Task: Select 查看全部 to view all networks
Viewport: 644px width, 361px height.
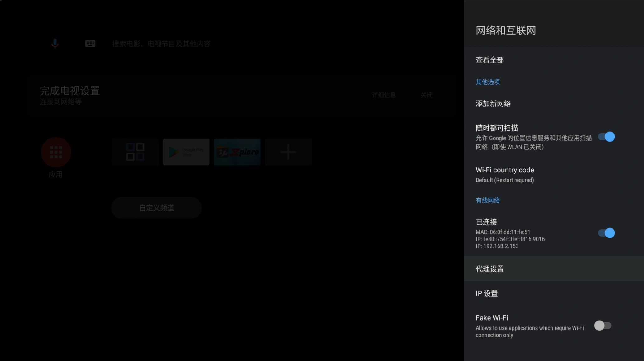Action: pyautogui.click(x=490, y=60)
